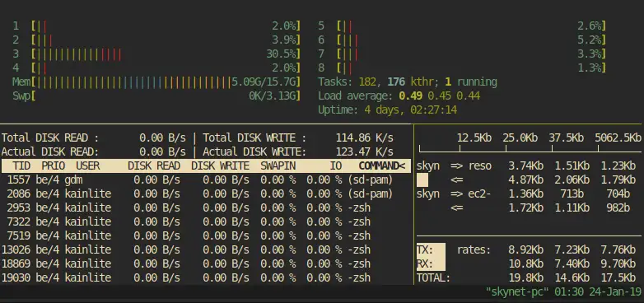Screen dimensions: 644x303
Task: Click the IO column header
Action: pos(336,165)
